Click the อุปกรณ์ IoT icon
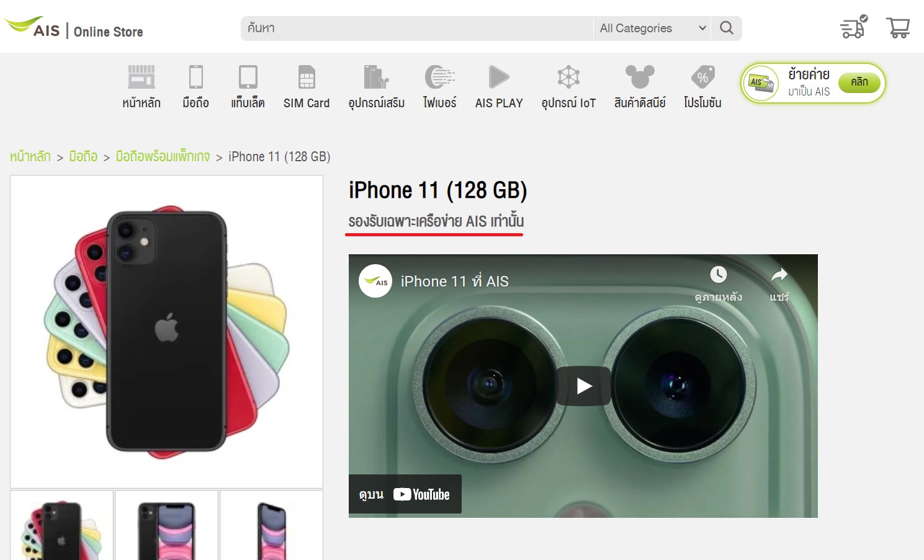Viewport: 924px width, 560px height. tap(568, 77)
